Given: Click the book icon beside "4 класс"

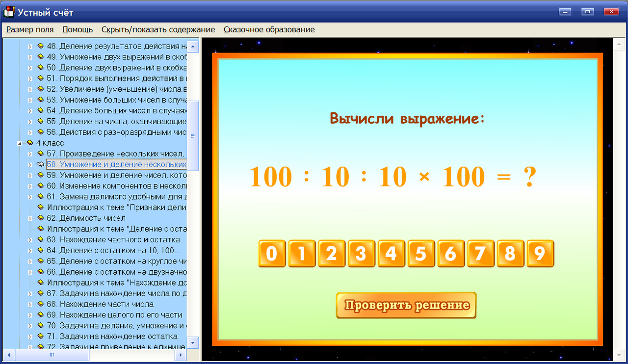Looking at the screenshot, I should [30, 143].
